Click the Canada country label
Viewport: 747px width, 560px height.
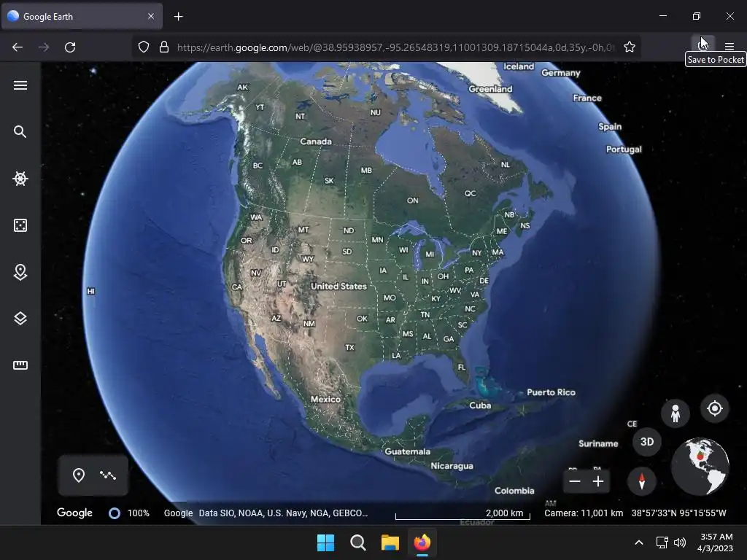pyautogui.click(x=316, y=141)
